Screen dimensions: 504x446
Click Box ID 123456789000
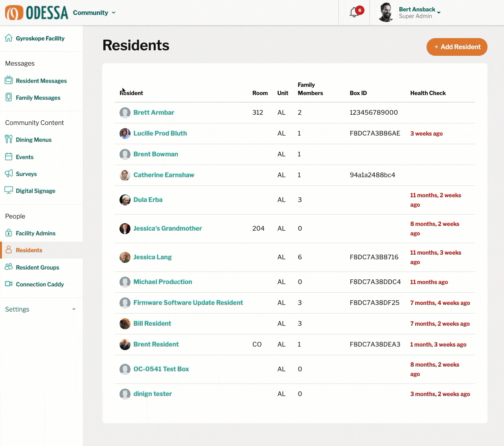373,112
